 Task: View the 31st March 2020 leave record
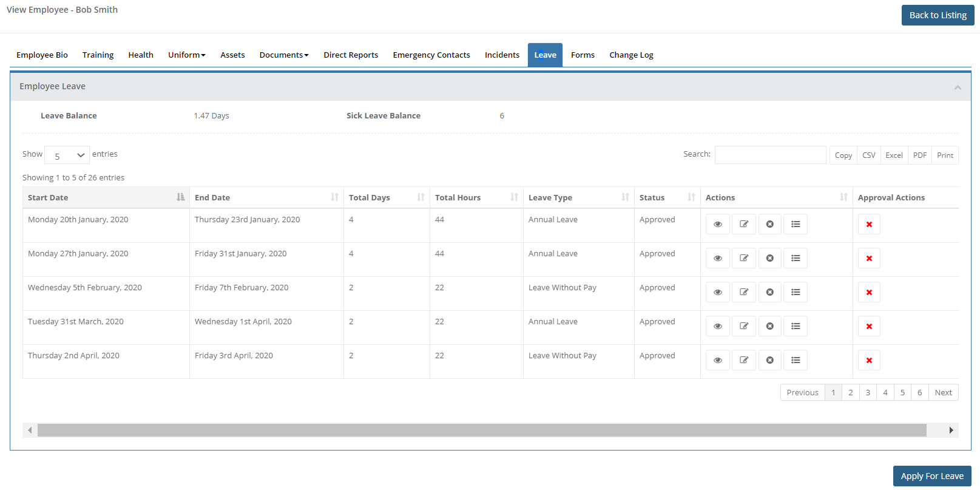(x=718, y=326)
